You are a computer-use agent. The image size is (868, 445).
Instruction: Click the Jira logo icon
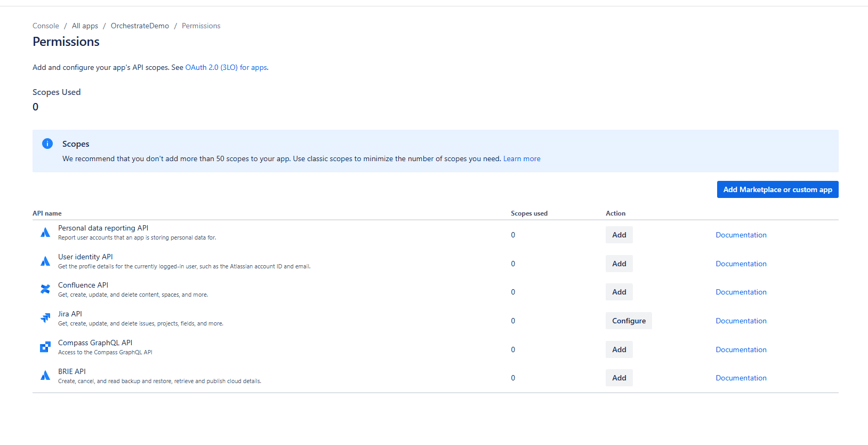click(45, 318)
